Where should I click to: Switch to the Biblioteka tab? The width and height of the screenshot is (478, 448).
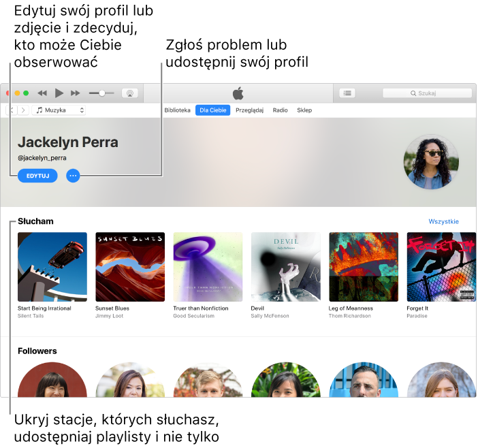click(x=177, y=110)
